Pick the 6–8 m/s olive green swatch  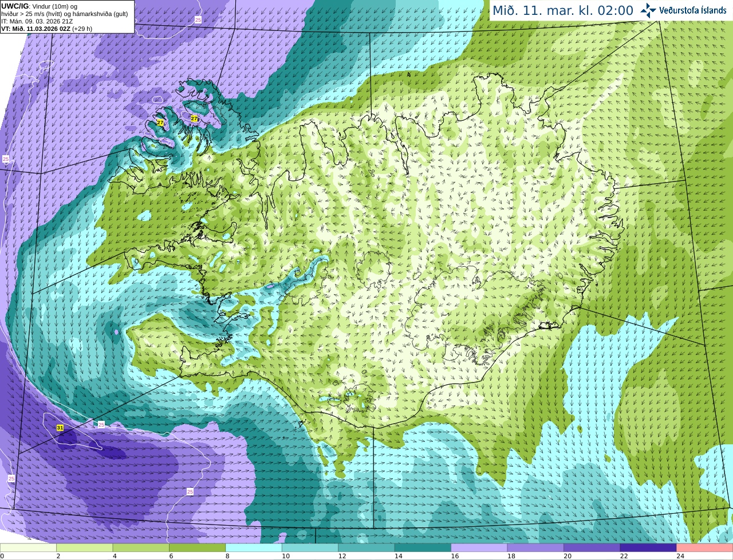tap(198, 547)
